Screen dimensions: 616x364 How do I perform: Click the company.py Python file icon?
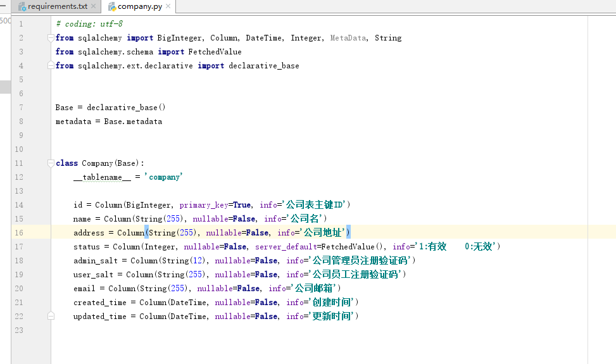click(112, 7)
